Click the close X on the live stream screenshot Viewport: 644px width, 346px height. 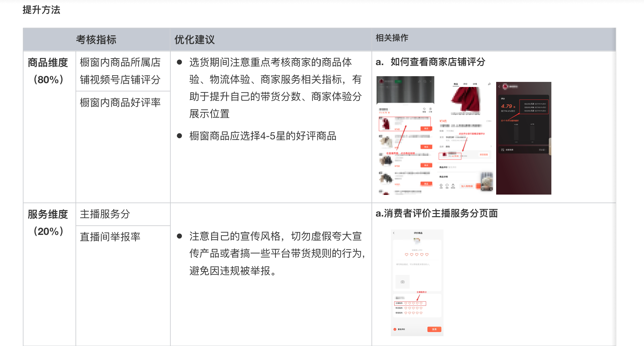coord(430,82)
